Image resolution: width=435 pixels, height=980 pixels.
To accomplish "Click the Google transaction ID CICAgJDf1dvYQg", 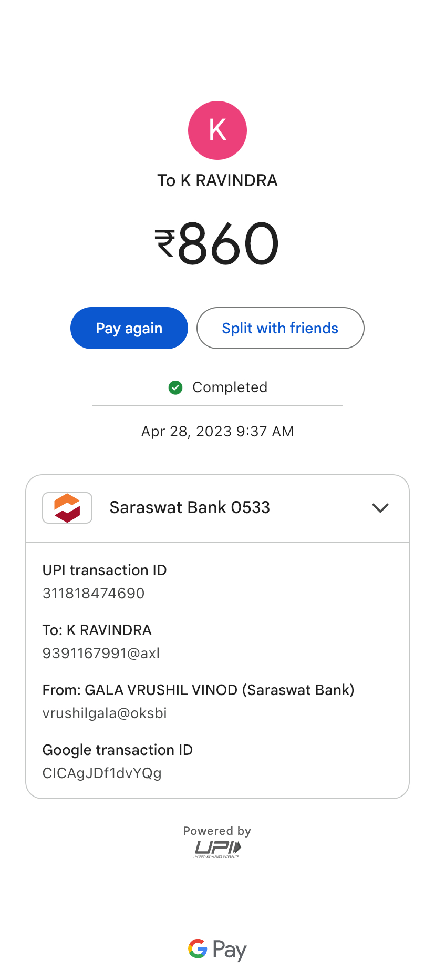I will click(102, 773).
